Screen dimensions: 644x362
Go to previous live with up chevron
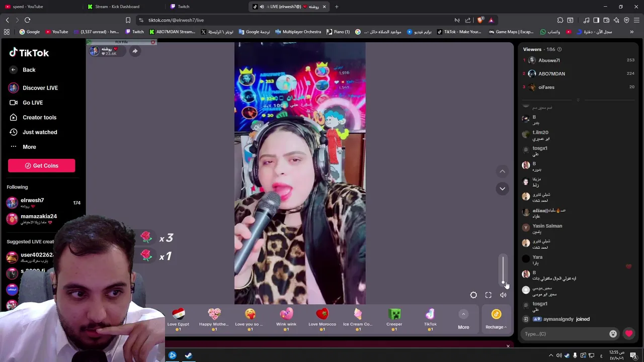point(502,171)
